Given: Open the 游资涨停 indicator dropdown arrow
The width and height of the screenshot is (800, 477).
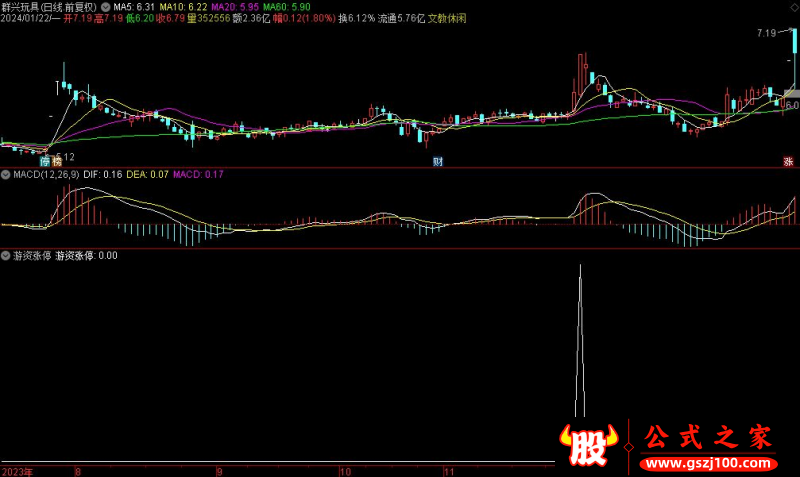Looking at the screenshot, I should [6, 255].
